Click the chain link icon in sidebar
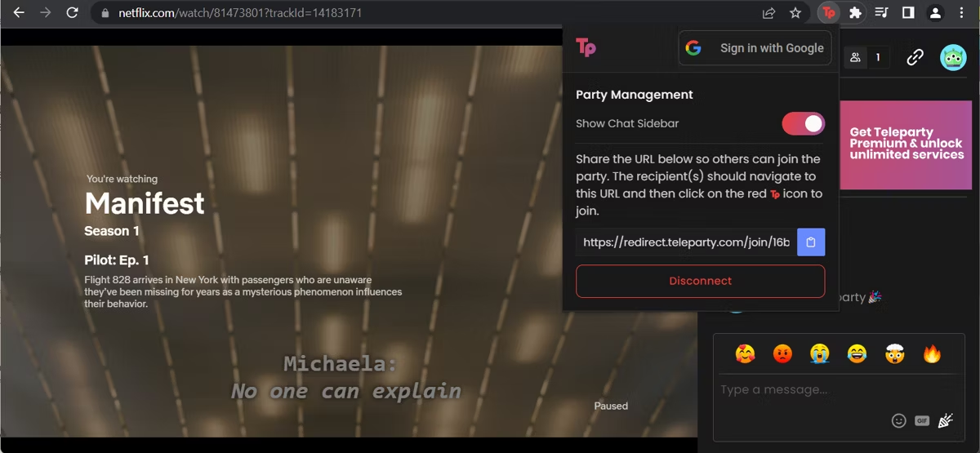The width and height of the screenshot is (980, 453). 915,57
